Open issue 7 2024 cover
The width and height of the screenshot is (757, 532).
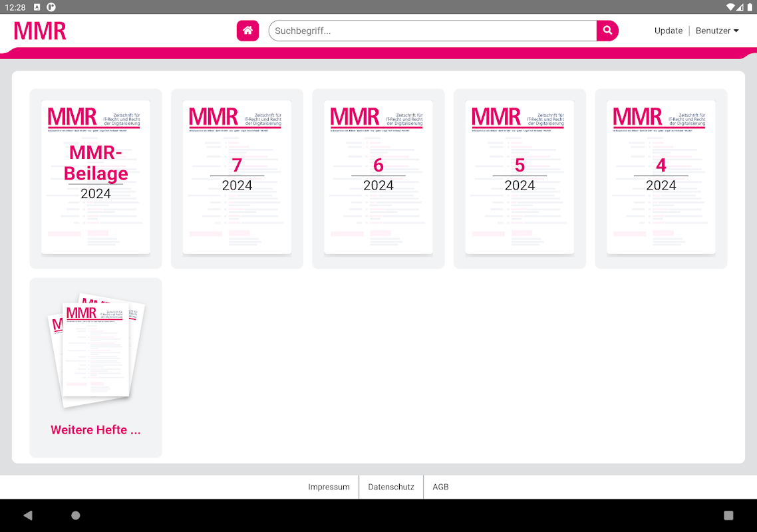coord(237,179)
